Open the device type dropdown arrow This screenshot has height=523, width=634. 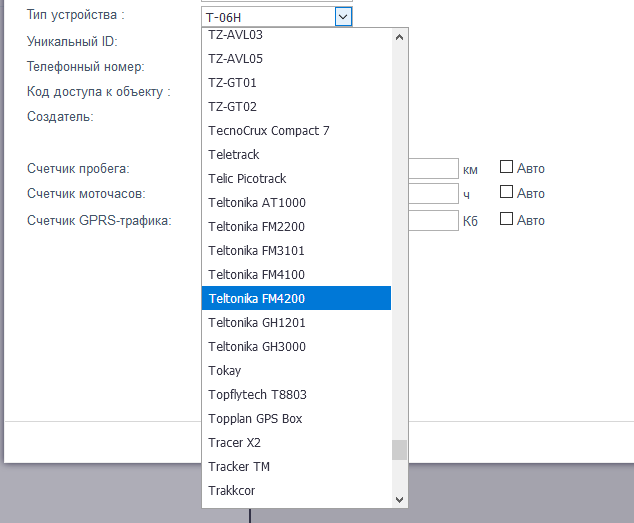pyautogui.click(x=343, y=16)
